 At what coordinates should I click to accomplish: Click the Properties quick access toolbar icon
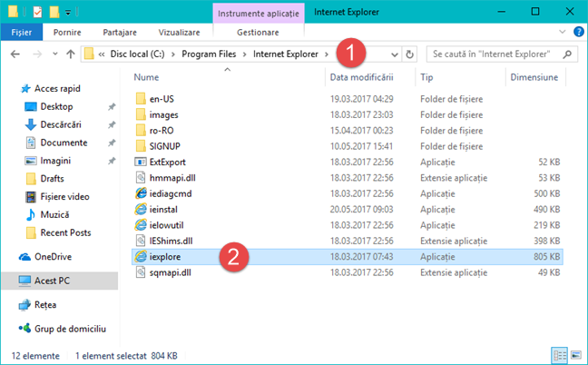click(x=37, y=12)
